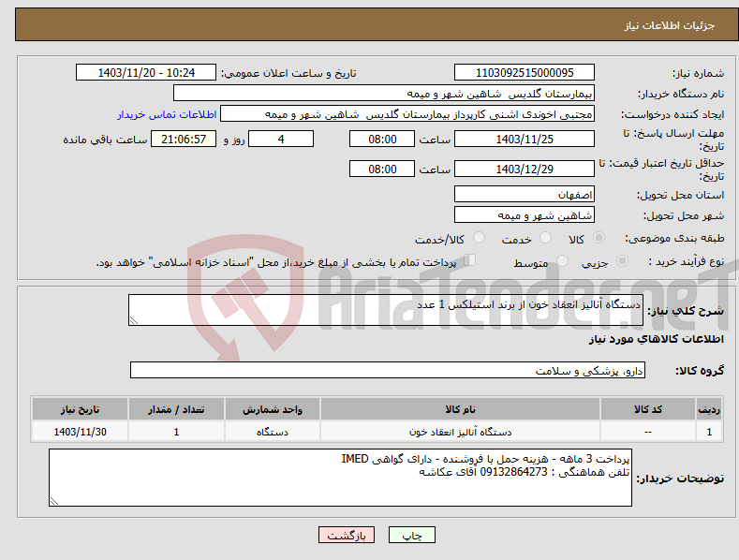
Task: Click the remaining days field showing 4
Action: (281, 139)
